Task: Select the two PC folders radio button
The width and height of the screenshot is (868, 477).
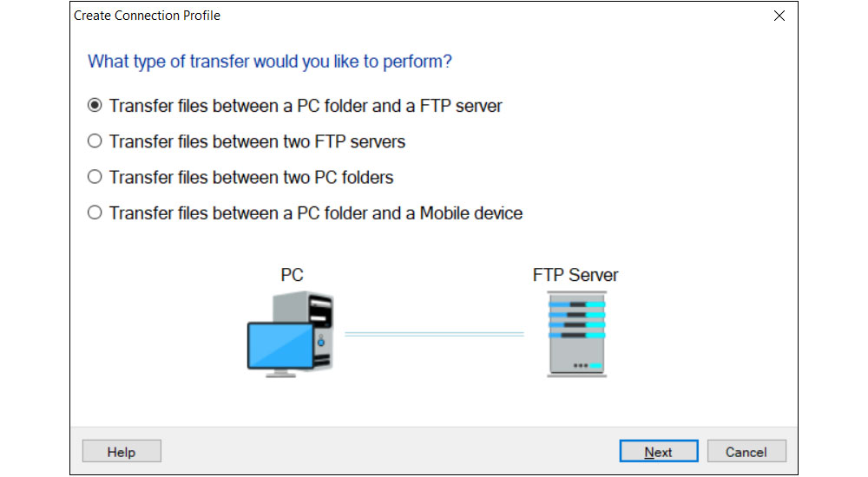Action: coord(95,177)
